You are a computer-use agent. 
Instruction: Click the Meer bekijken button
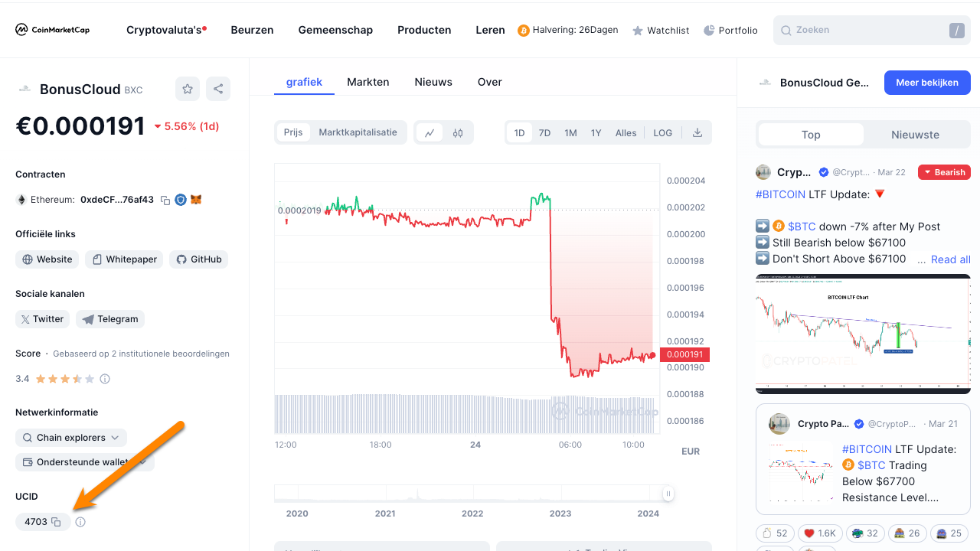(926, 83)
